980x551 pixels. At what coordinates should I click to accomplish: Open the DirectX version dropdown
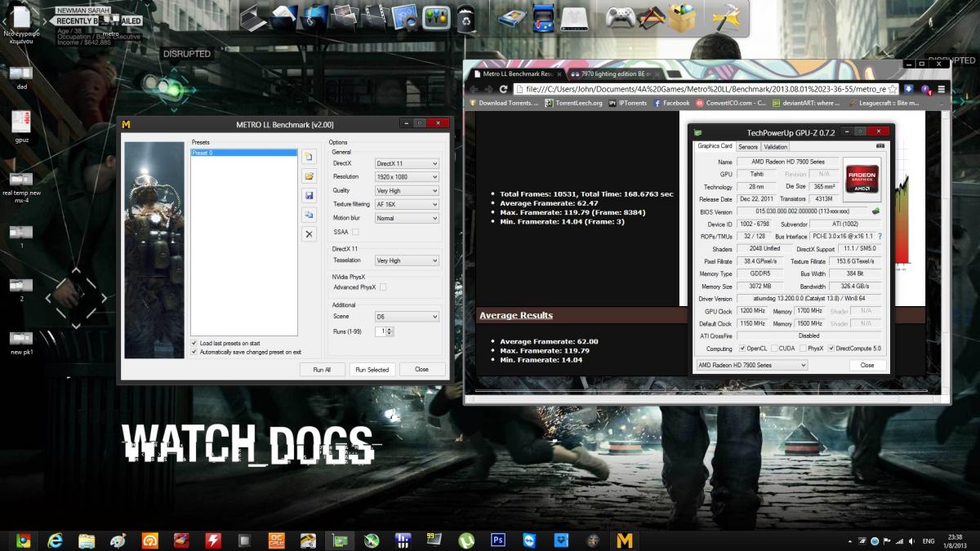tap(407, 163)
